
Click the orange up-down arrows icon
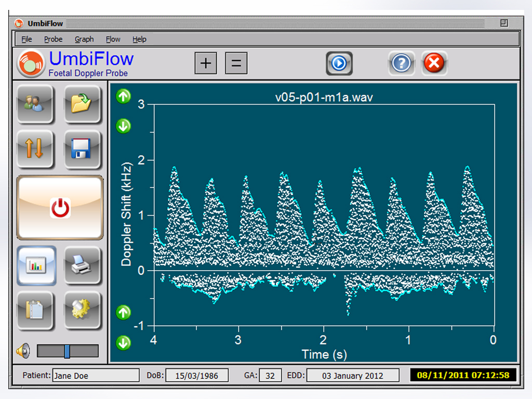[x=35, y=149]
